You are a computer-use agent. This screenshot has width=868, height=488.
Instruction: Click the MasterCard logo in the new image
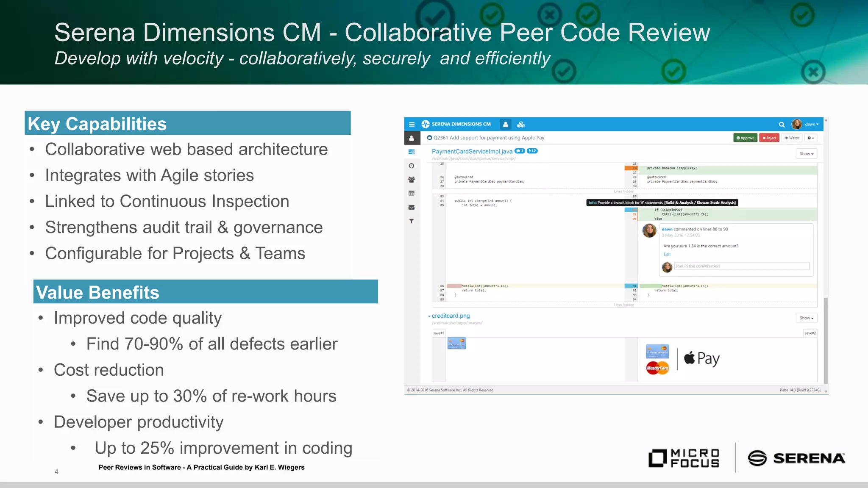click(x=657, y=368)
